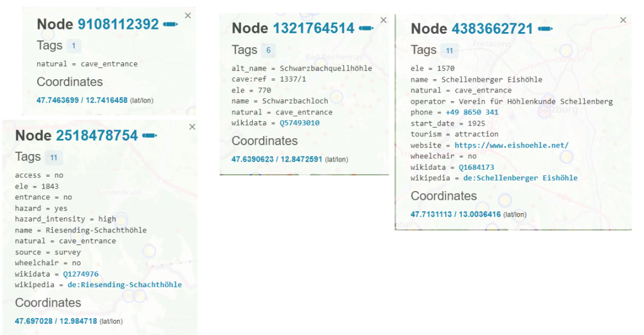The width and height of the screenshot is (644, 335).
Task: Select the 'tourism = attraction' tag line
Action: click(x=455, y=134)
